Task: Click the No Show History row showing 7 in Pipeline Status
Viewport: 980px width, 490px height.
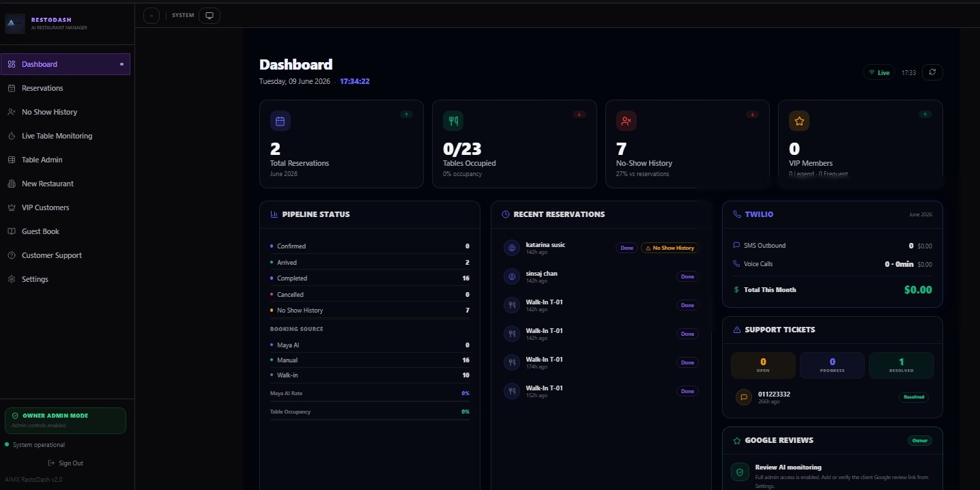Action: [370, 311]
